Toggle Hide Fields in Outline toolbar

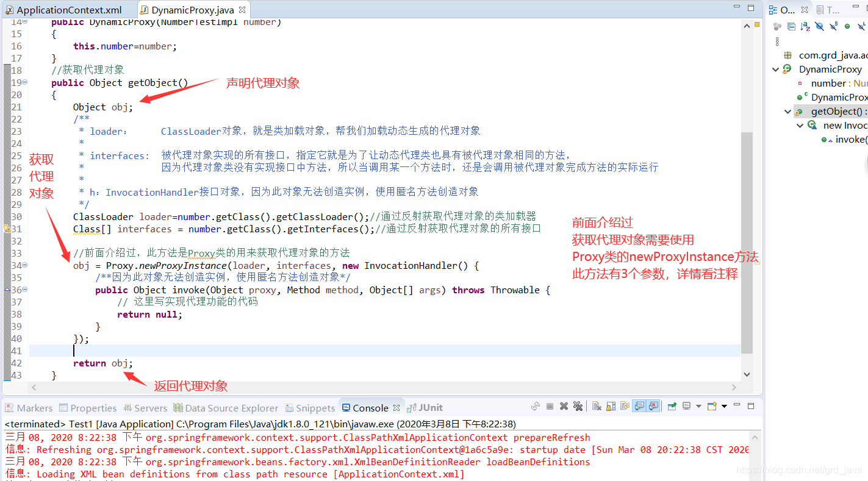[819, 26]
